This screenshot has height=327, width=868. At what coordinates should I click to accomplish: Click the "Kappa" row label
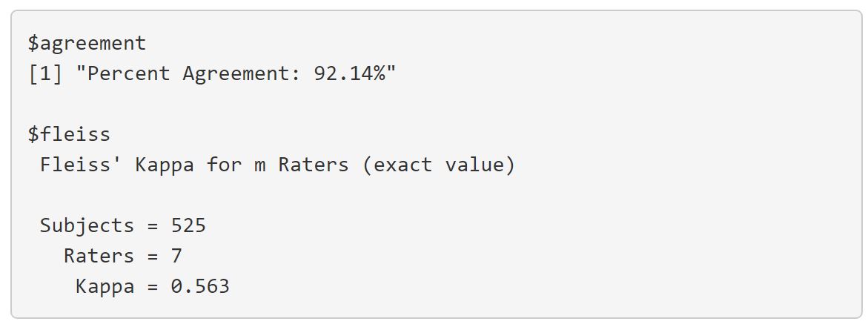pyautogui.click(x=105, y=286)
